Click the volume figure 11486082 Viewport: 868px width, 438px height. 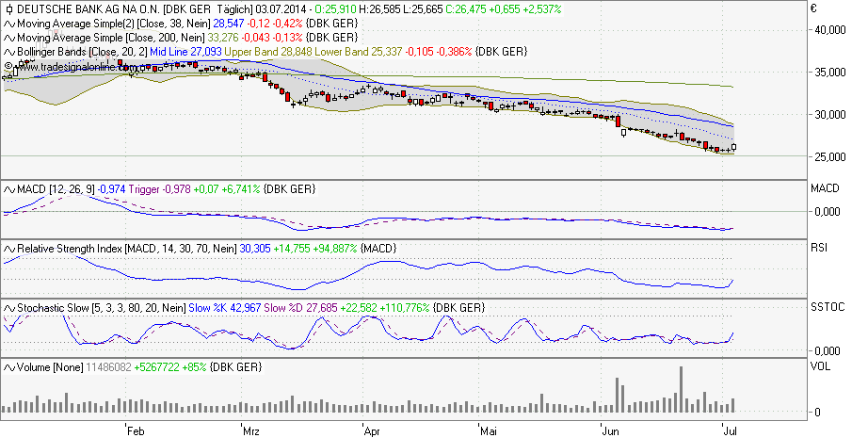pos(108,367)
